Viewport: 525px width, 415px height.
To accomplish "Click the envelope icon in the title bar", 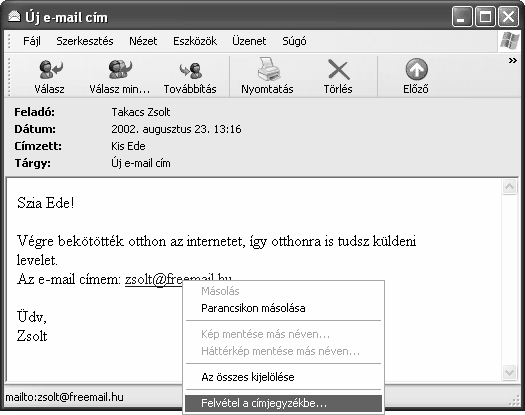I will point(14,16).
